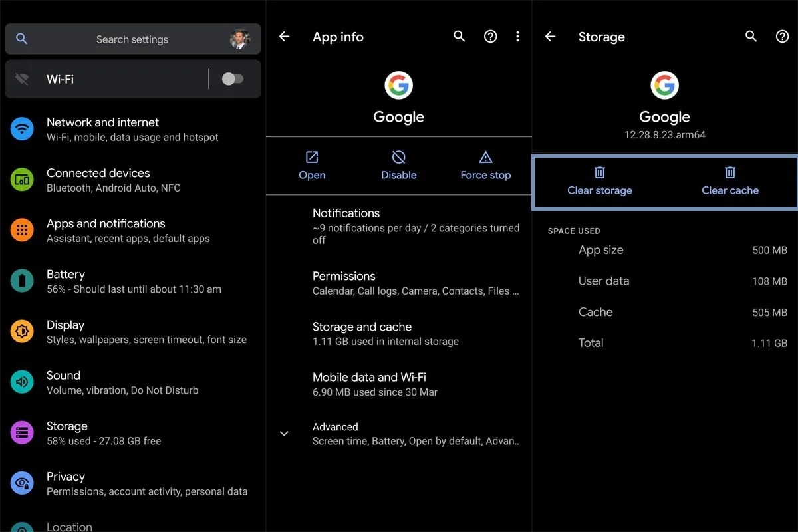The image size is (798, 532).
Task: Click the search magnifier in Search settings bar
Action: [x=22, y=39]
